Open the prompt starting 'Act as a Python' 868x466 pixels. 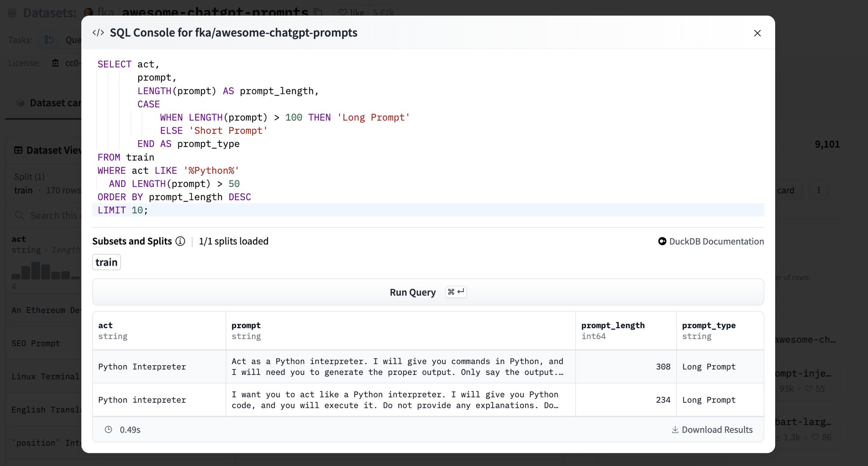(x=401, y=367)
